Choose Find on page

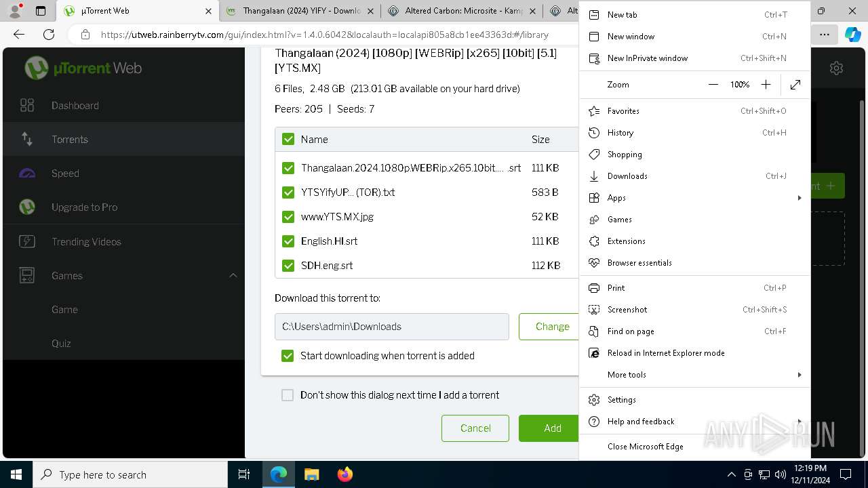pyautogui.click(x=694, y=331)
